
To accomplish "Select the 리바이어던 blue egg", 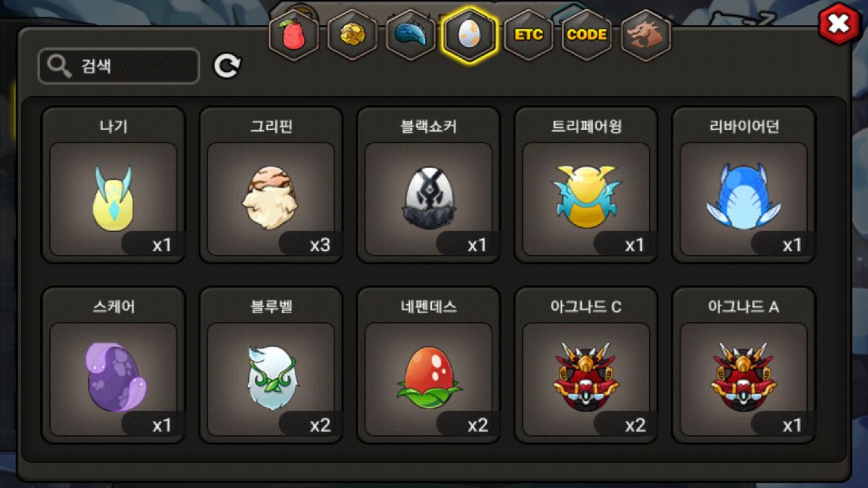I will coord(743,185).
